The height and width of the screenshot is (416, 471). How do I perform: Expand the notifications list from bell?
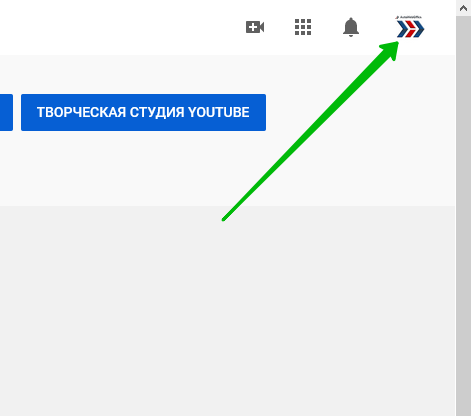[x=351, y=27]
